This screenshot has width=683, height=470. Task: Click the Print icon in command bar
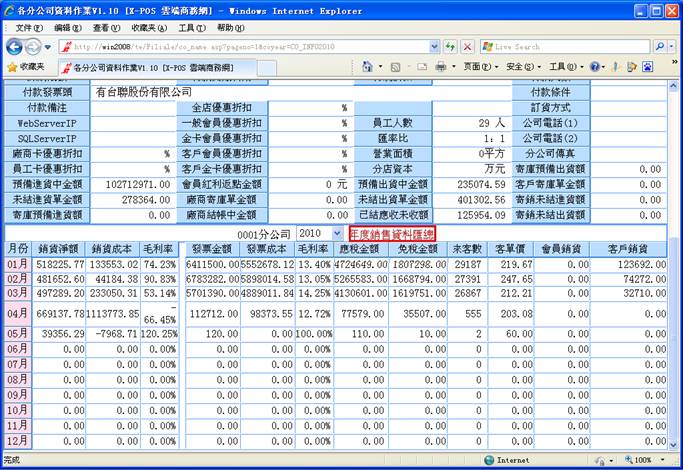tap(441, 67)
